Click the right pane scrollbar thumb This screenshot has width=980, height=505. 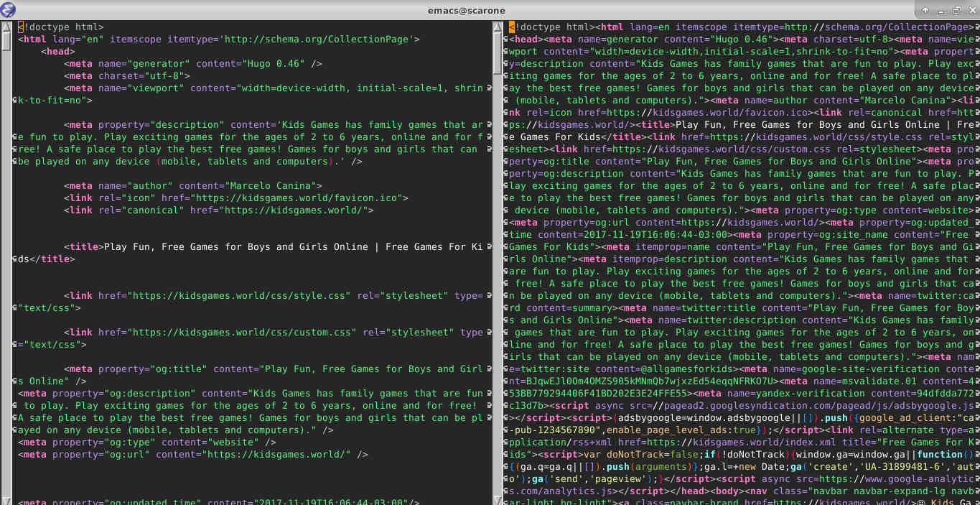pos(498,53)
